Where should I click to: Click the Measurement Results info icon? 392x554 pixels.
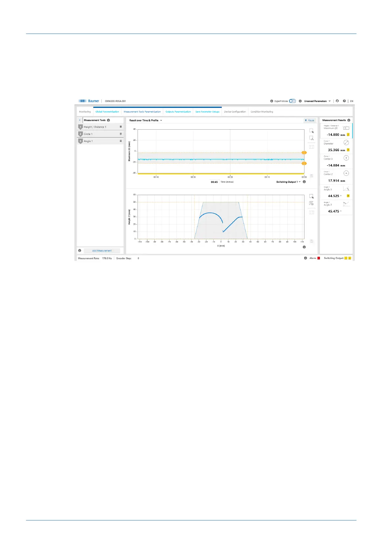[x=349, y=120]
